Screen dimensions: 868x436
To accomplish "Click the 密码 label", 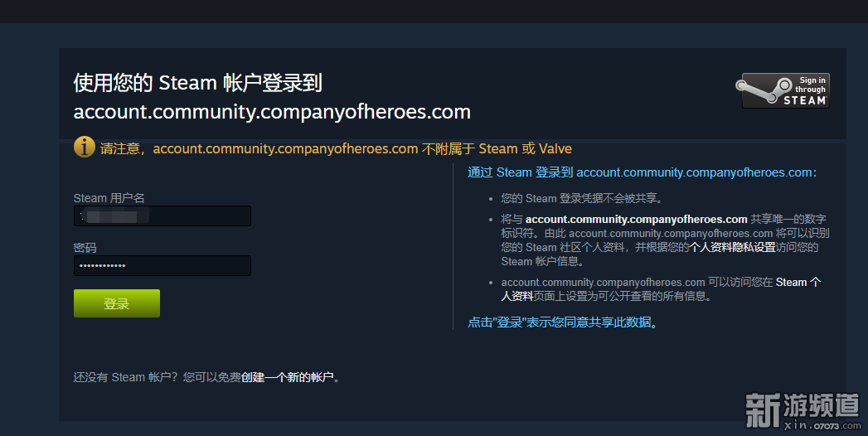I will click(x=85, y=248).
